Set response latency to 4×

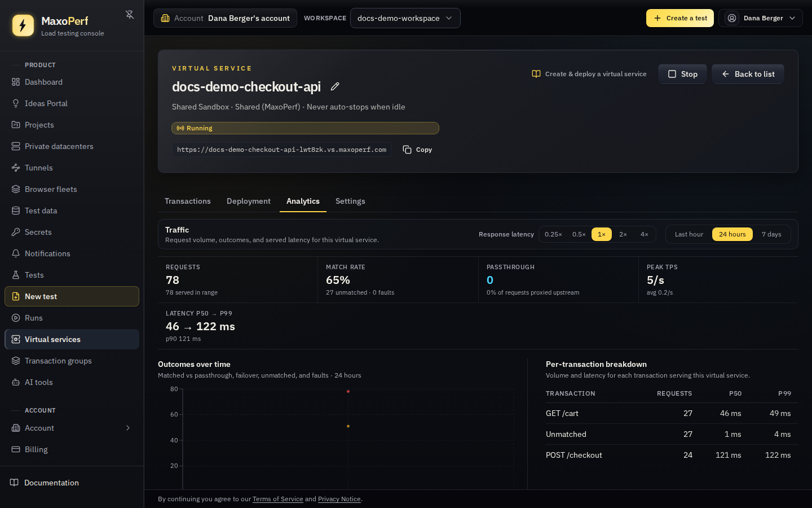(x=645, y=234)
